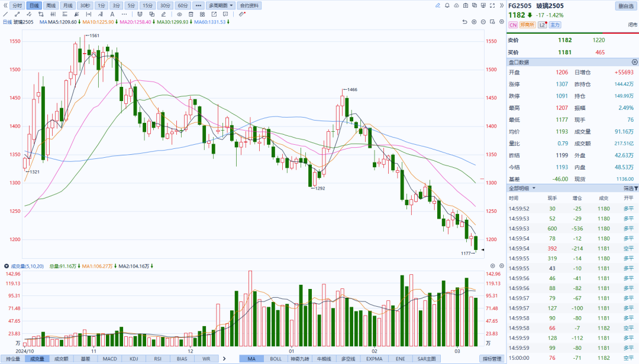Click 删自选 remove from watchlist

click(x=626, y=6)
